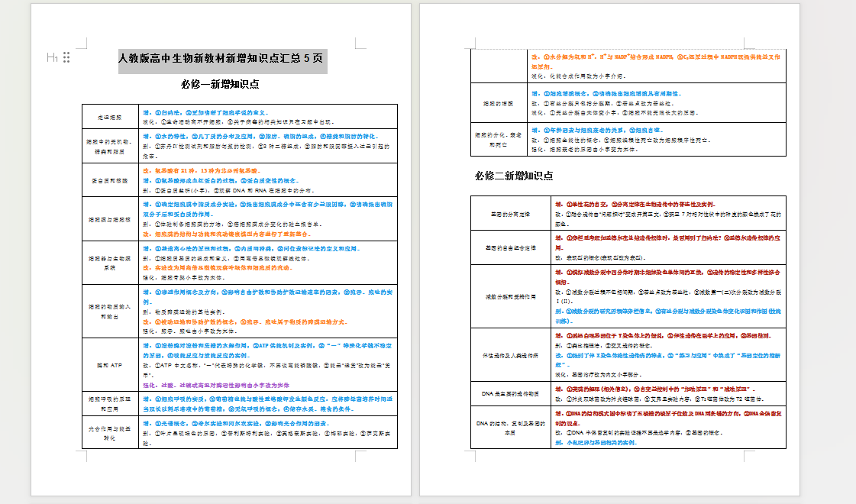Screen dimensions: 856x504
Task: Select the 走进细胞 table row label
Action: [x=110, y=117]
